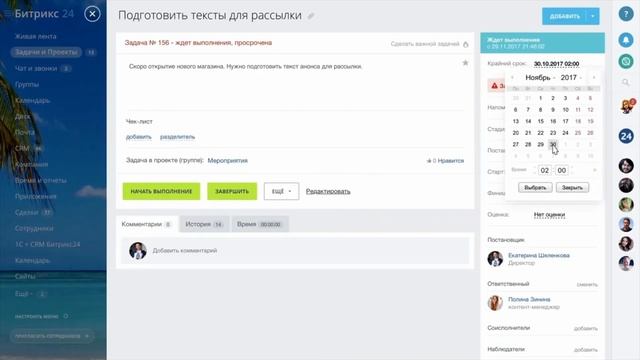
Task: Click the flame icon to mark important
Action: (466, 44)
